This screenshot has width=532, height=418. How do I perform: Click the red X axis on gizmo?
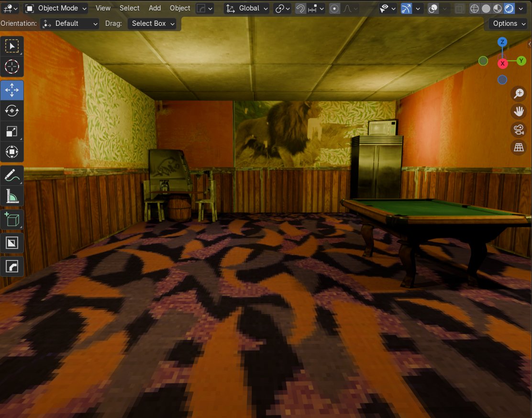pos(502,64)
